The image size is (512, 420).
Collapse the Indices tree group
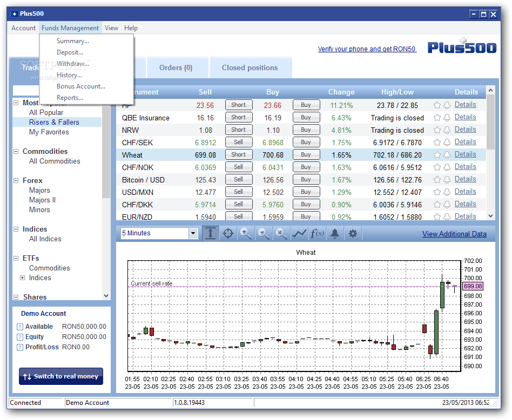coord(16,229)
